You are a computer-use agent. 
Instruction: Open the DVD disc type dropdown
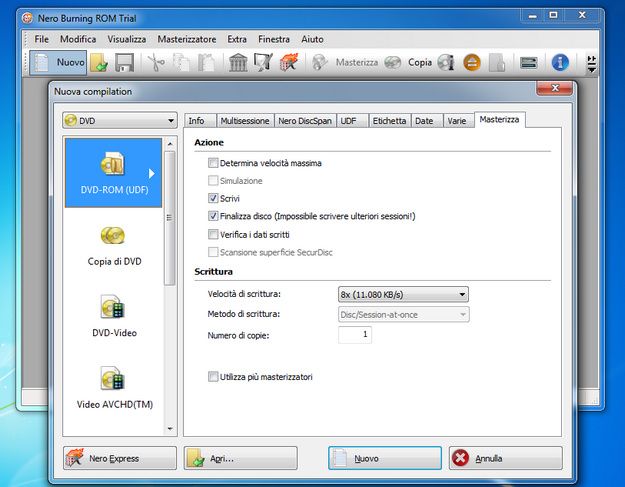click(x=120, y=120)
